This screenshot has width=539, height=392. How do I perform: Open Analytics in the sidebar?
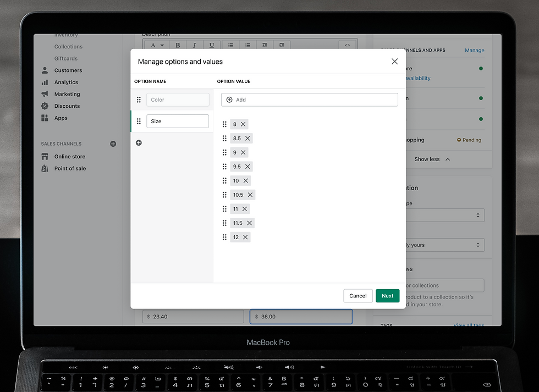tap(66, 82)
